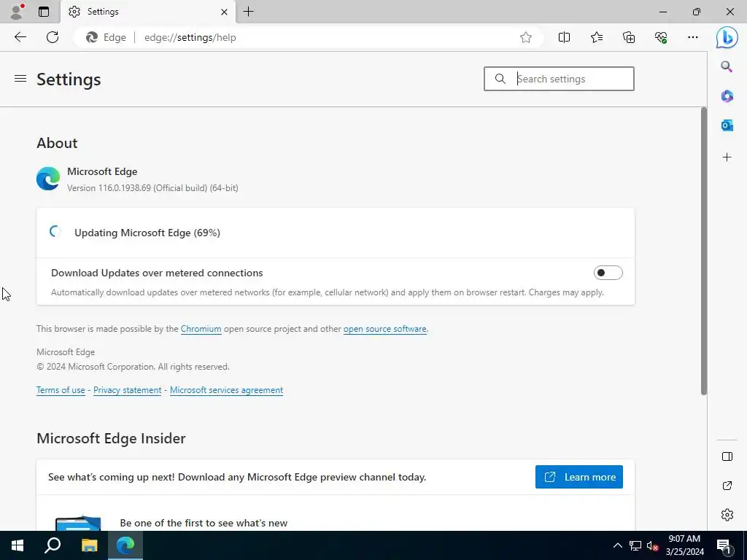Click the Microsoft Edge Insider heading
Image resolution: width=747 pixels, height=560 pixels.
(111, 438)
